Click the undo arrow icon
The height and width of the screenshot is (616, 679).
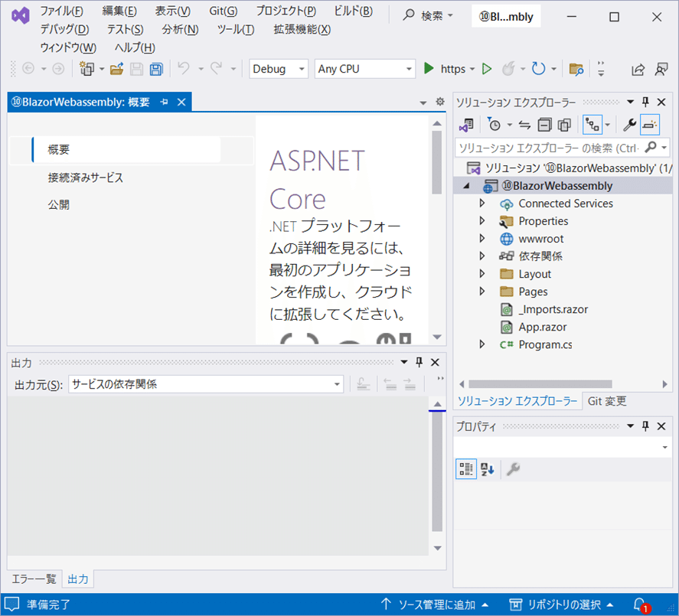pos(184,68)
